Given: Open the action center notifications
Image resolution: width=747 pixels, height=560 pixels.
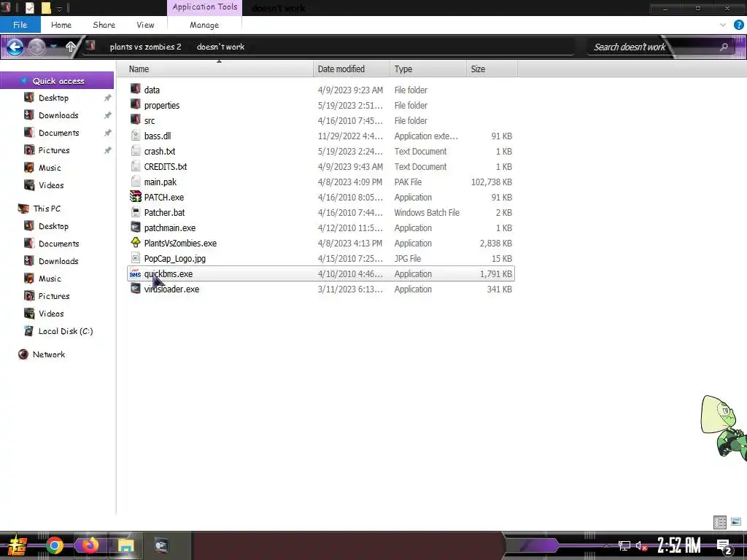Looking at the screenshot, I should point(724,547).
